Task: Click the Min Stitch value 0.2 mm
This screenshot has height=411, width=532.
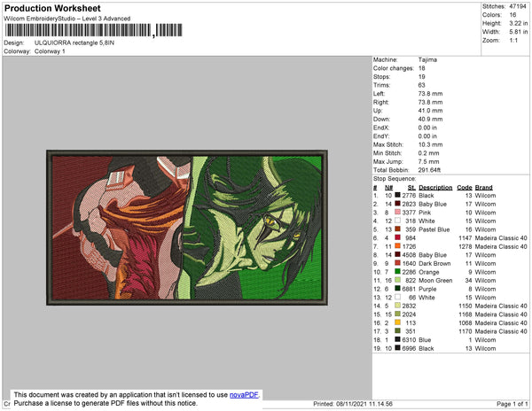Action: pyautogui.click(x=429, y=153)
